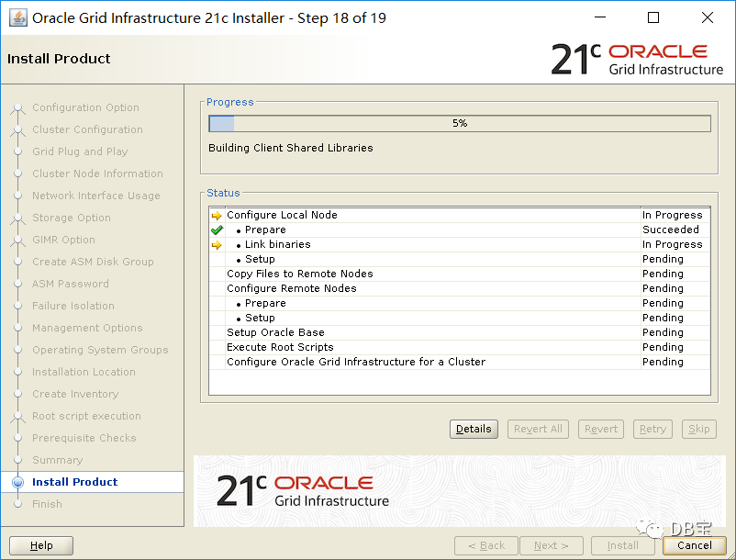Click the Oracle 21c Grid Infrastructure banner image
Screen dimensions: 736x560
tap(460, 491)
